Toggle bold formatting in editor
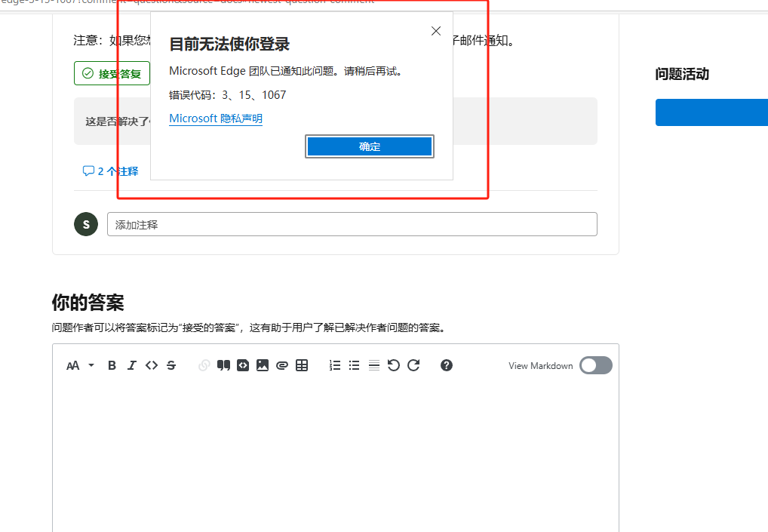Viewport: 768px width, 532px height. tap(112, 365)
